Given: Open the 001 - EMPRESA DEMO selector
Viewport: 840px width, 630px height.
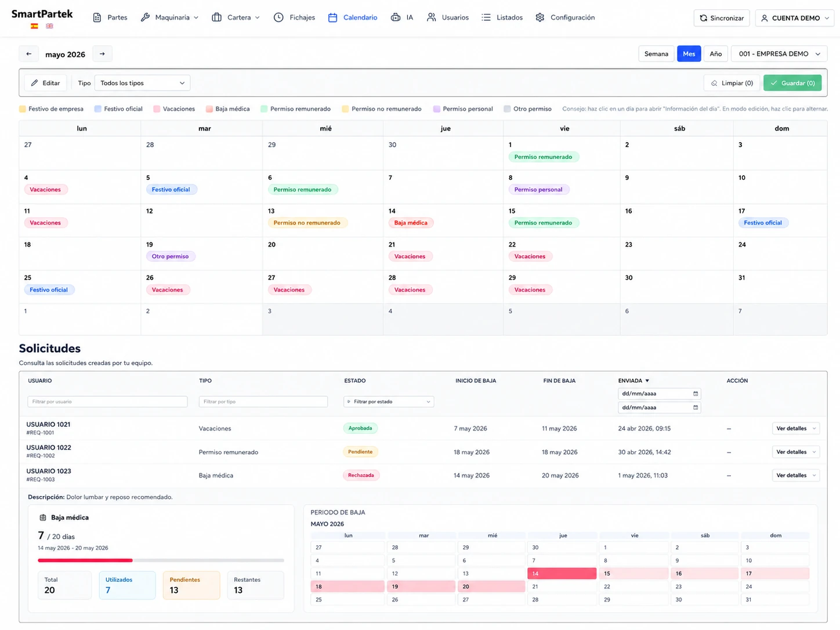Looking at the screenshot, I should (779, 54).
